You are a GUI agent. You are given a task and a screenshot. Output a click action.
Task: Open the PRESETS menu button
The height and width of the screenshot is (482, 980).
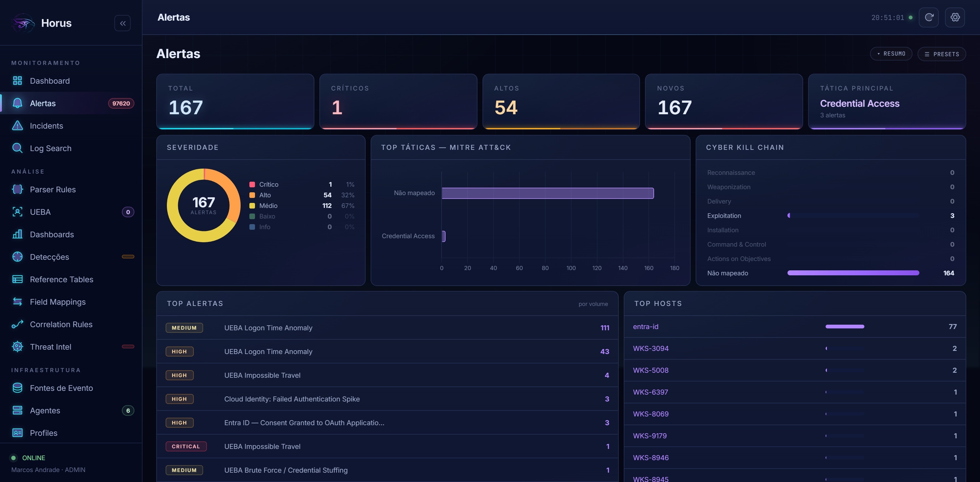pos(942,54)
